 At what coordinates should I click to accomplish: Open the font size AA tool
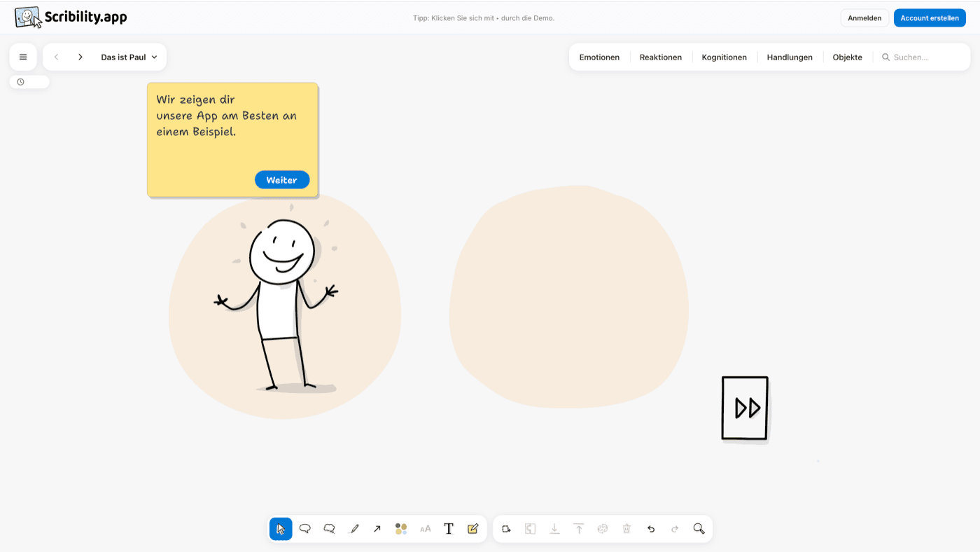click(x=426, y=530)
